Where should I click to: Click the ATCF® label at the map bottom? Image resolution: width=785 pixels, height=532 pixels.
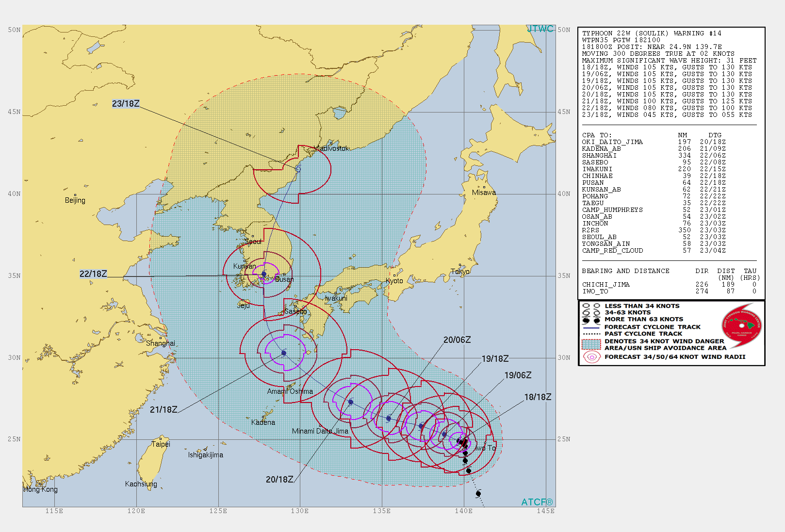(537, 502)
